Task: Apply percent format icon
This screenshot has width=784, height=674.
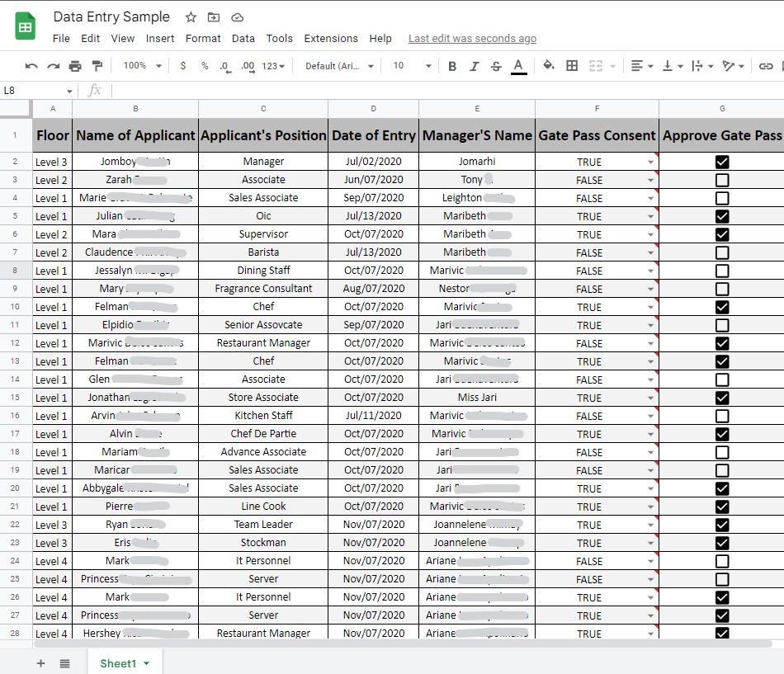Action: (x=205, y=65)
